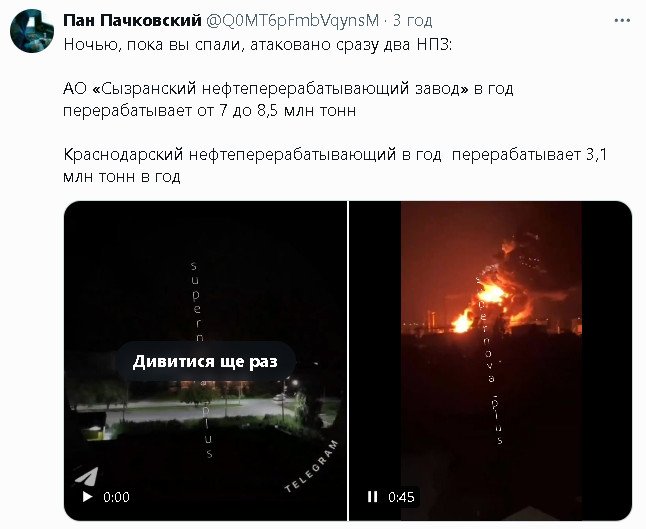Image resolution: width=646 pixels, height=529 pixels.
Task: Click the 0:00 time label on left video
Action: (116, 497)
